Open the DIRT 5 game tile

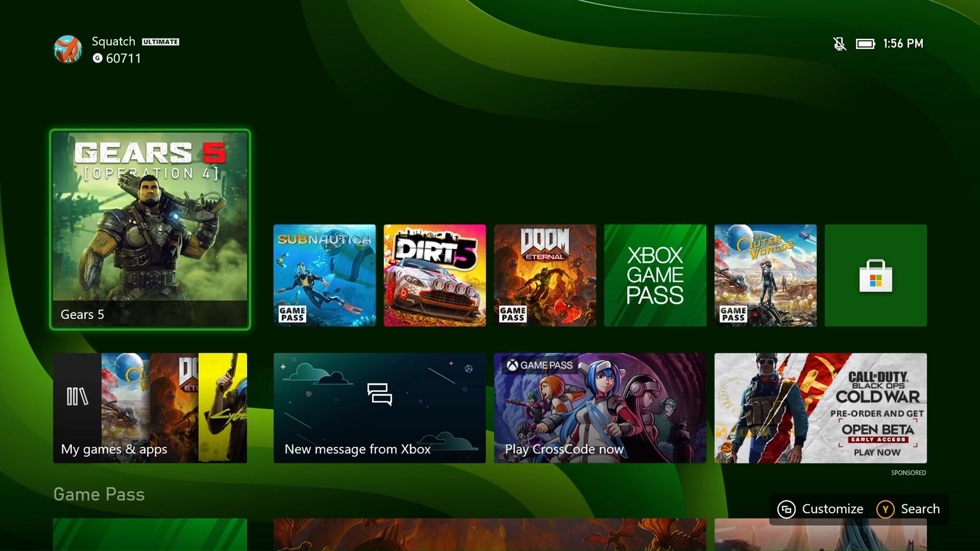[x=435, y=275]
